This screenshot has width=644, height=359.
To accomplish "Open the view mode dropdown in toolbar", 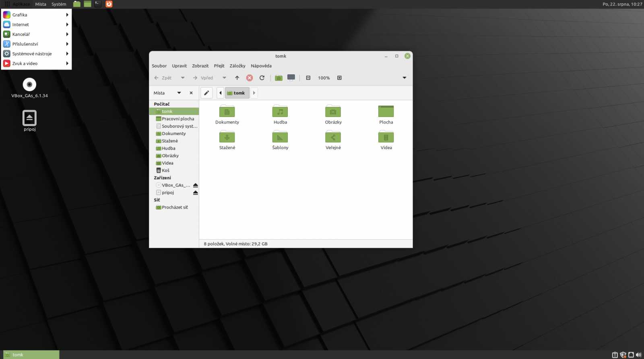I will [405, 78].
